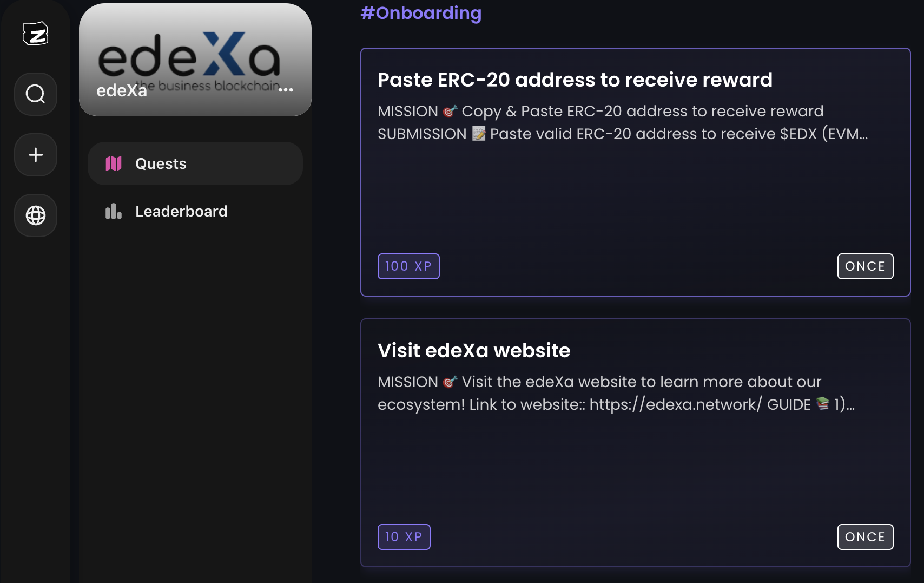
Task: Click the https://edexa.network/ link text
Action: click(x=676, y=404)
